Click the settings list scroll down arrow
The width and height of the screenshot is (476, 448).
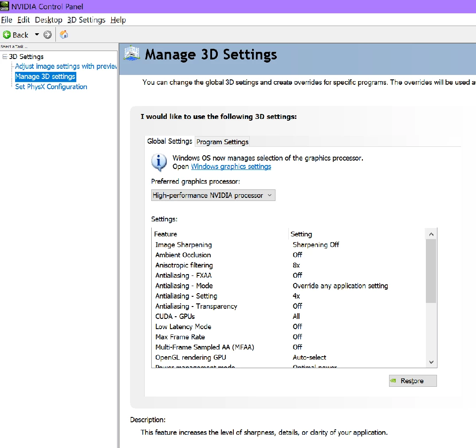(x=431, y=362)
